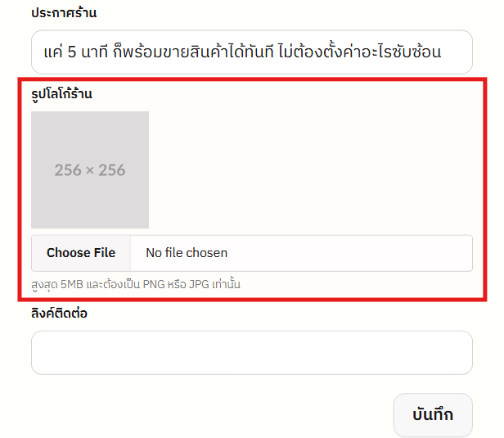Click the ประกาศร้าน announcement text field
The width and height of the screenshot is (504, 438).
click(x=251, y=52)
